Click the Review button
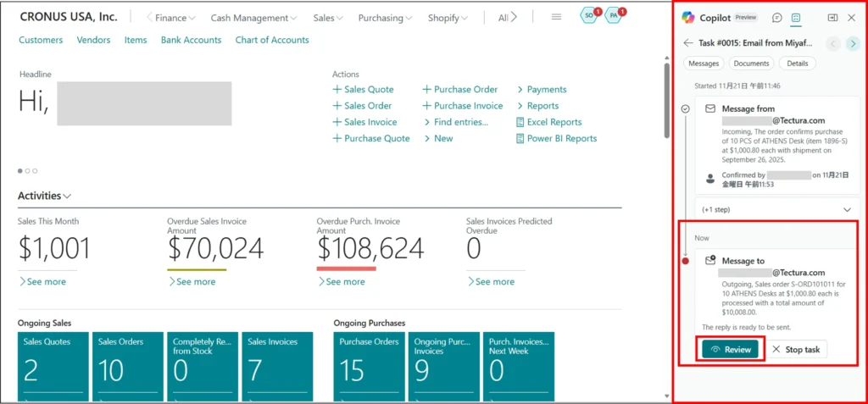Image resolution: width=868 pixels, height=404 pixels. point(731,349)
